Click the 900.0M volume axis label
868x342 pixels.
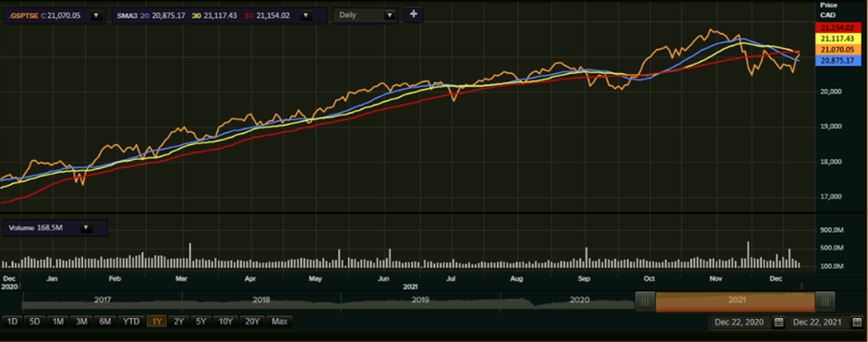click(831, 229)
